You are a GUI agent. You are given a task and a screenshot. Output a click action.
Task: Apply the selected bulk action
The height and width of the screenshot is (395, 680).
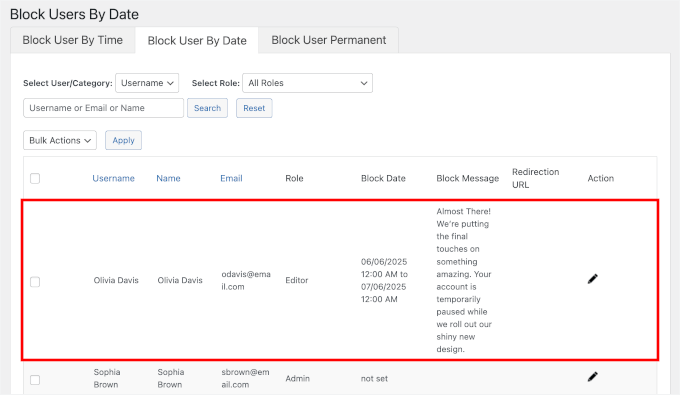[124, 140]
